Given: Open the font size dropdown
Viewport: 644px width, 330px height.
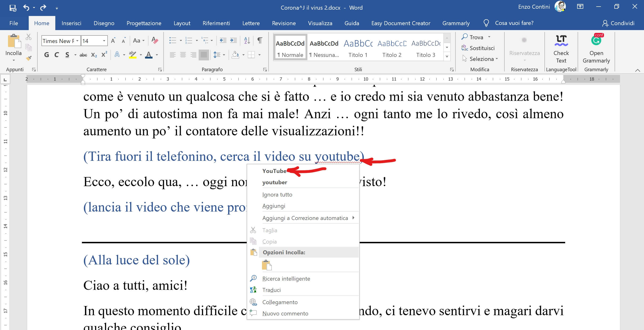Looking at the screenshot, I should point(104,41).
